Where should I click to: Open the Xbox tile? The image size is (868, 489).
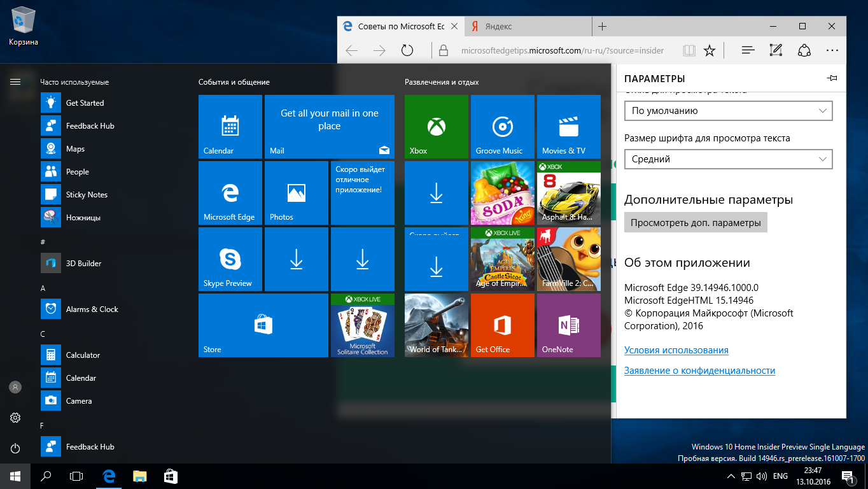click(437, 127)
